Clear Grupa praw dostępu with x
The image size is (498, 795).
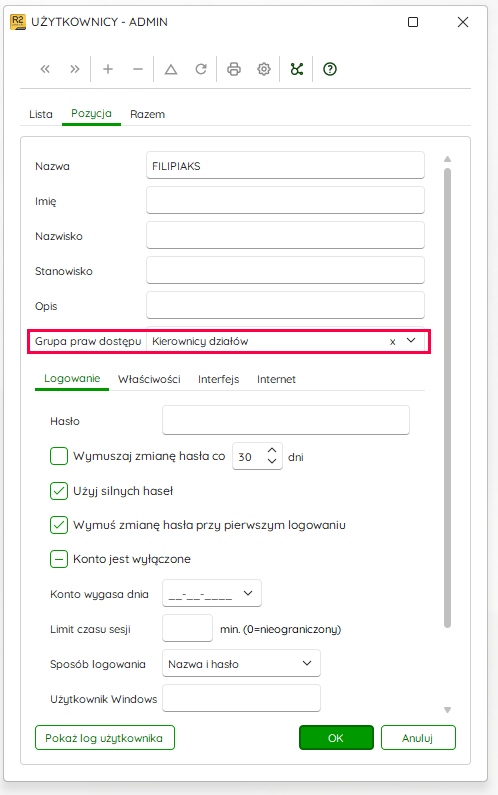coord(392,342)
